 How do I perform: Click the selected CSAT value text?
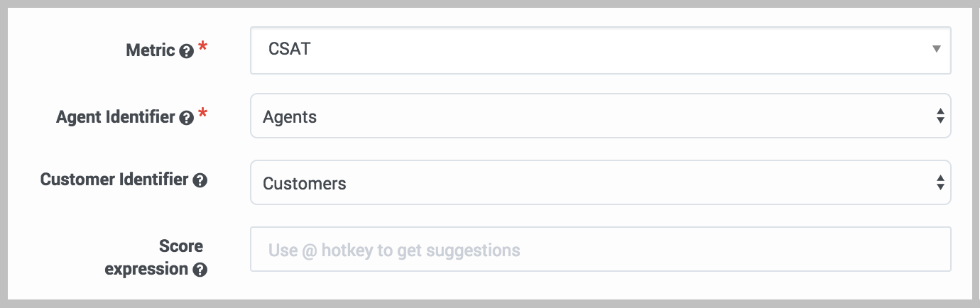tap(289, 50)
